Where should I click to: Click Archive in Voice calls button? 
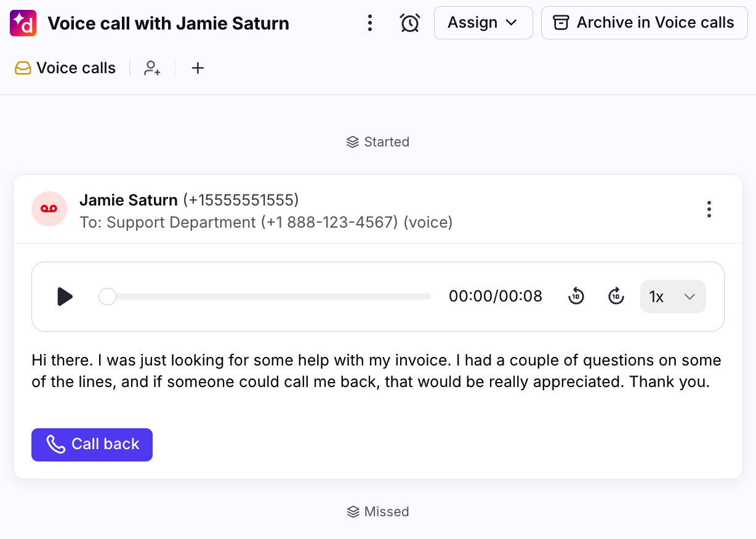click(644, 23)
